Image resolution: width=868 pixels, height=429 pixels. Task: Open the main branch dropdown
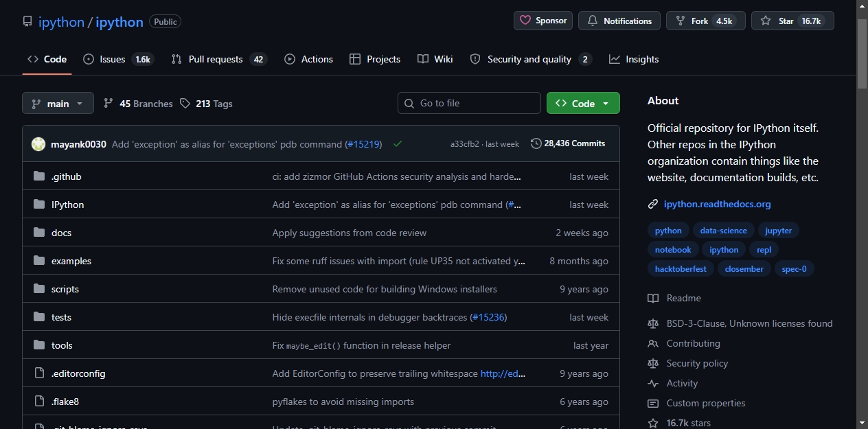[58, 103]
